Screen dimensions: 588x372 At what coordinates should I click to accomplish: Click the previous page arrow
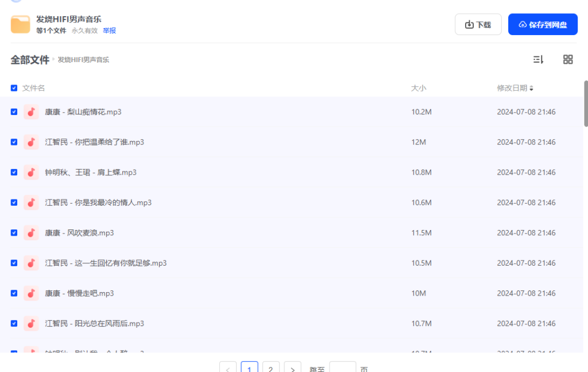(x=227, y=367)
